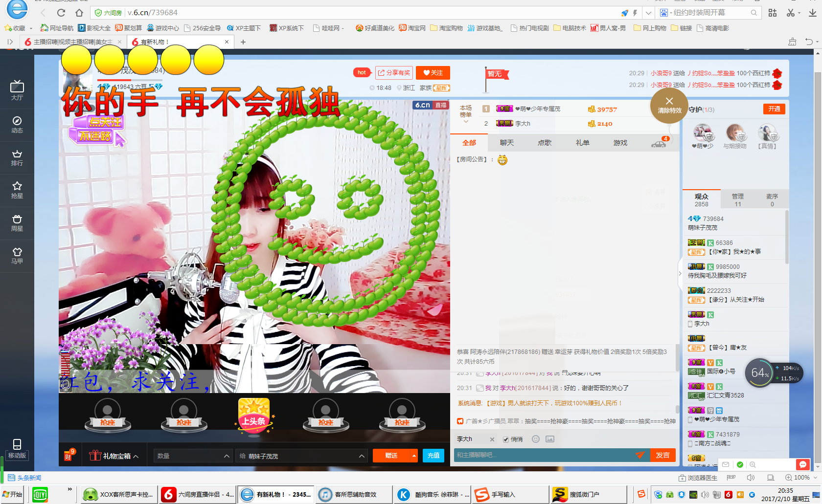Click the 赠送 send gift button
Image resolution: width=822 pixels, height=504 pixels.
coord(391,456)
